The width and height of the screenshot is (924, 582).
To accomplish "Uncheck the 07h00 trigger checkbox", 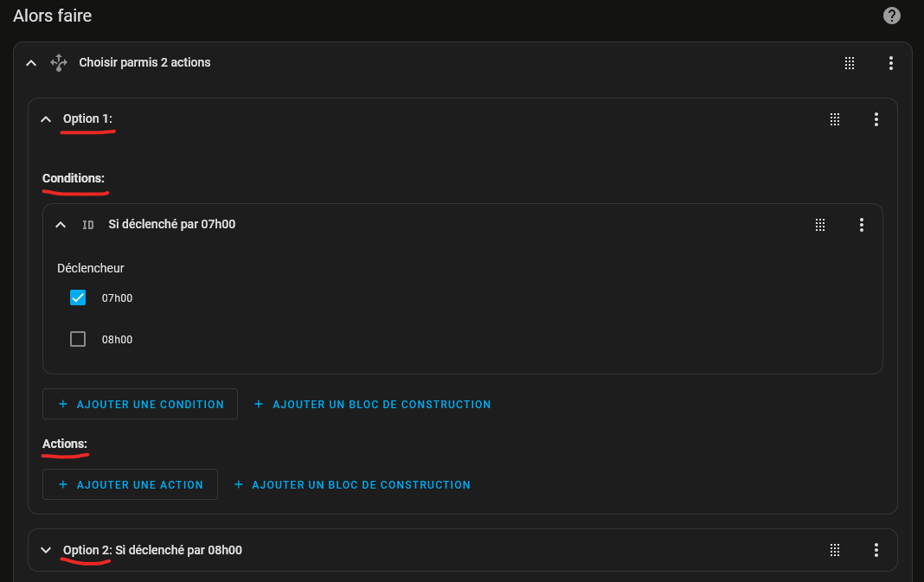I will click(78, 298).
